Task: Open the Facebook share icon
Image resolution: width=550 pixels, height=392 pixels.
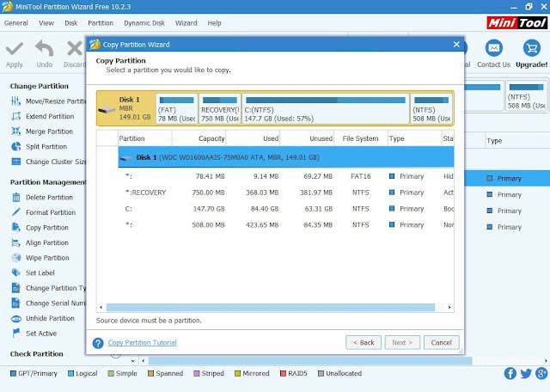Action: [510, 373]
